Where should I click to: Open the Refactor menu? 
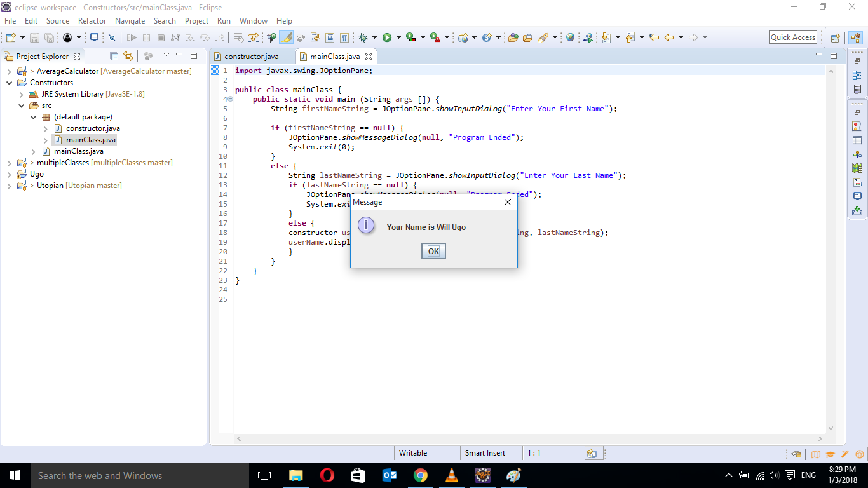(92, 21)
